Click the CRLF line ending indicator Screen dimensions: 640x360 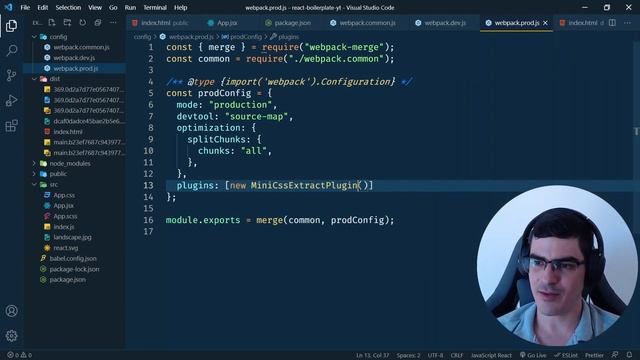click(457, 355)
